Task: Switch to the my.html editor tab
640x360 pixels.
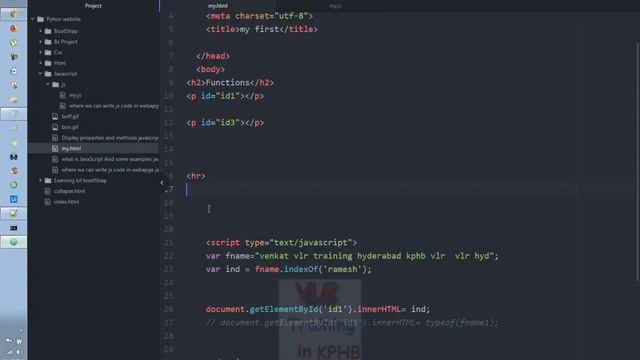Action: tap(218, 6)
